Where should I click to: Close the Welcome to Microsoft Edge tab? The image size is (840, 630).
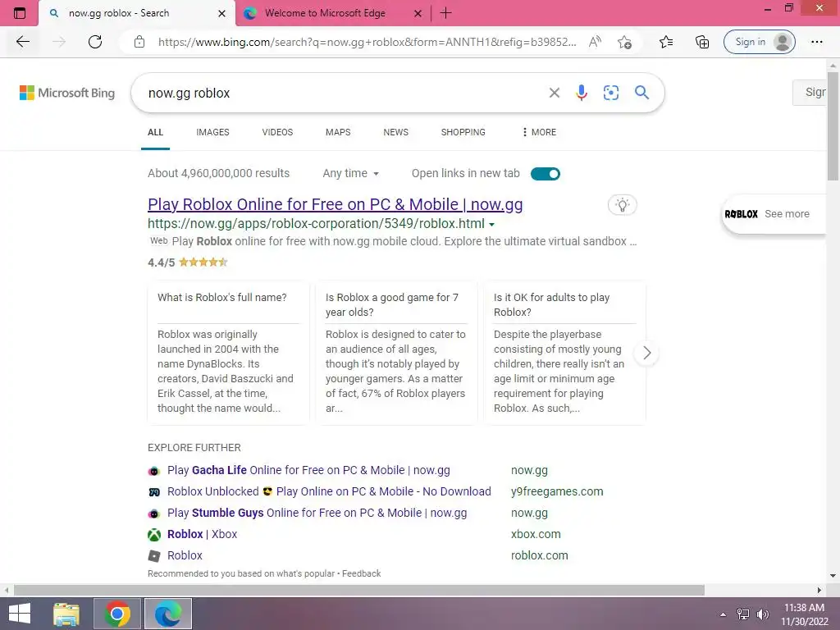pyautogui.click(x=418, y=13)
